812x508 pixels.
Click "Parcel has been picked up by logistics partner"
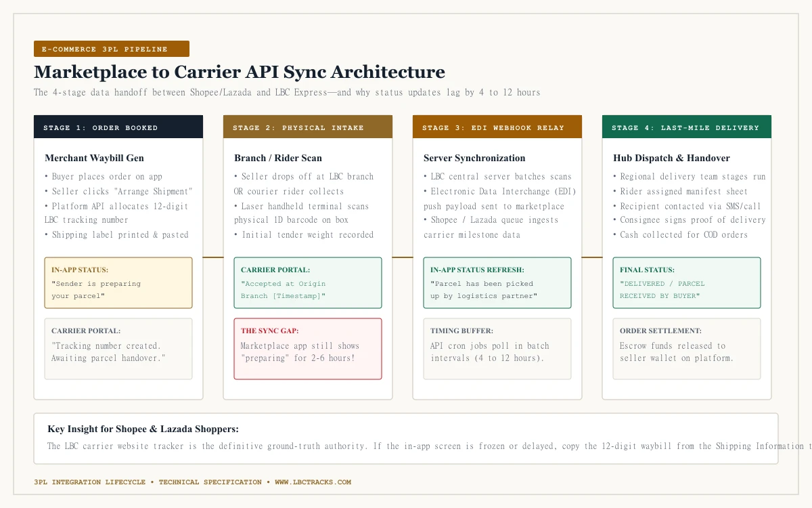click(x=484, y=290)
